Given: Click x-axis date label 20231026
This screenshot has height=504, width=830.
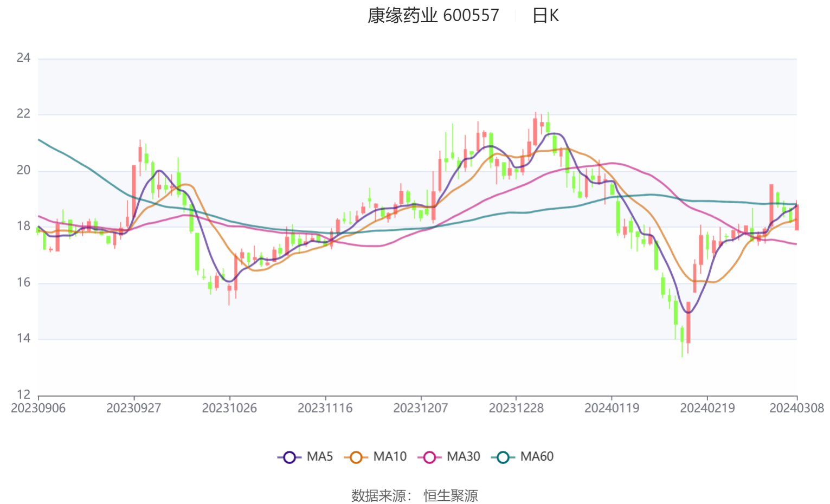Looking at the screenshot, I should pos(229,408).
